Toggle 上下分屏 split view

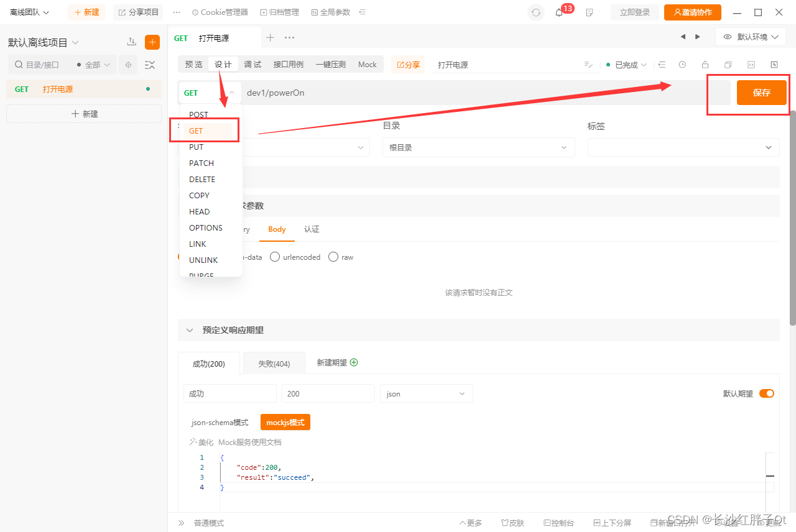pos(612,523)
